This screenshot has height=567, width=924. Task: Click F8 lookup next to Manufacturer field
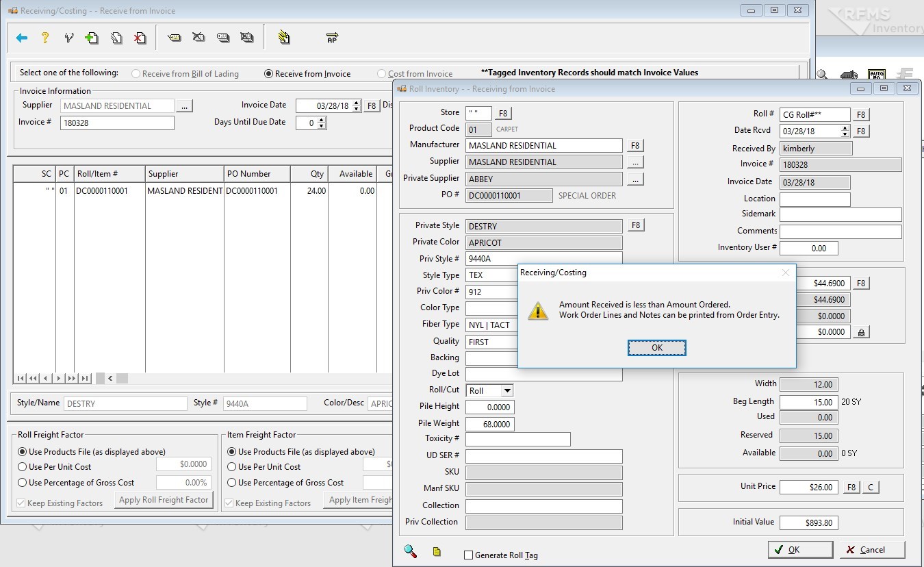635,145
